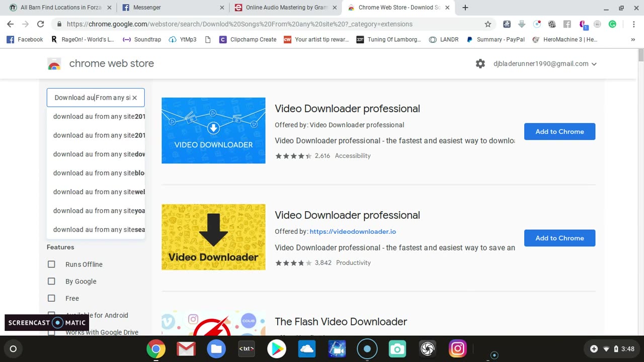Check the Runs Offline filter
The width and height of the screenshot is (644, 362).
coord(51,264)
